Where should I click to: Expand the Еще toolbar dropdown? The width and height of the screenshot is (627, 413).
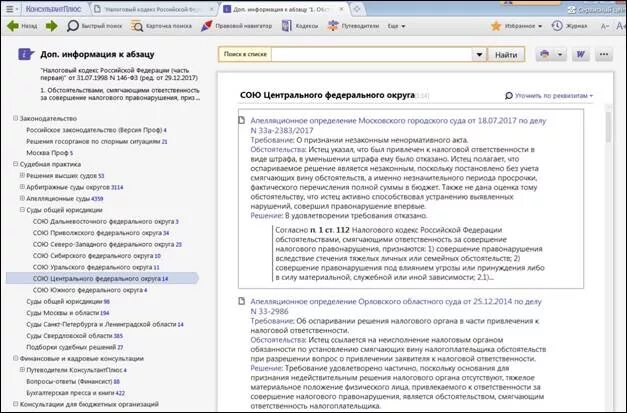(x=396, y=26)
